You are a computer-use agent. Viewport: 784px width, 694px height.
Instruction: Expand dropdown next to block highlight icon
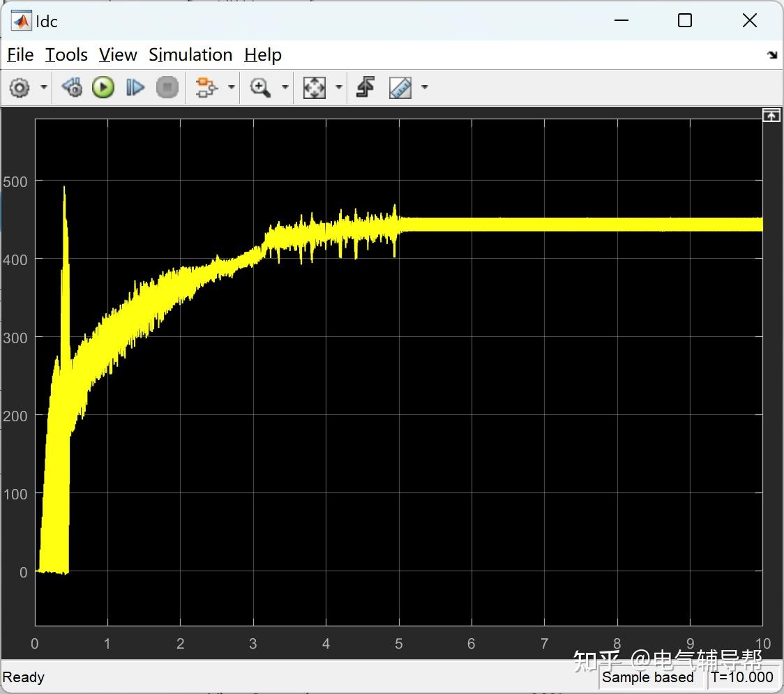pos(232,87)
